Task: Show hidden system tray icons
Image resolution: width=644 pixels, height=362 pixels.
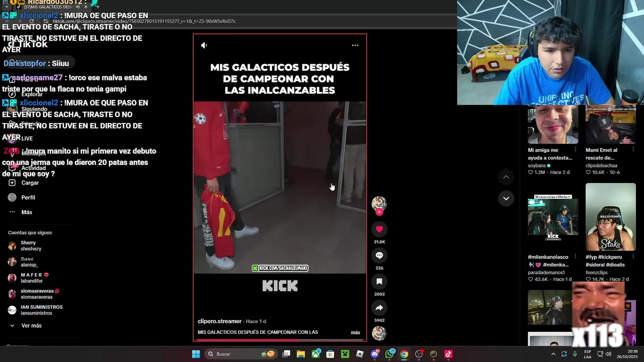Action: [553, 354]
